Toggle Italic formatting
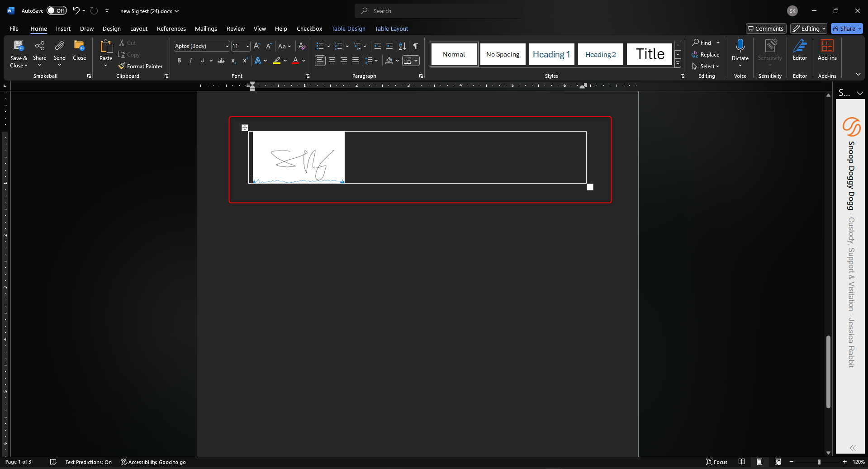 pyautogui.click(x=191, y=61)
